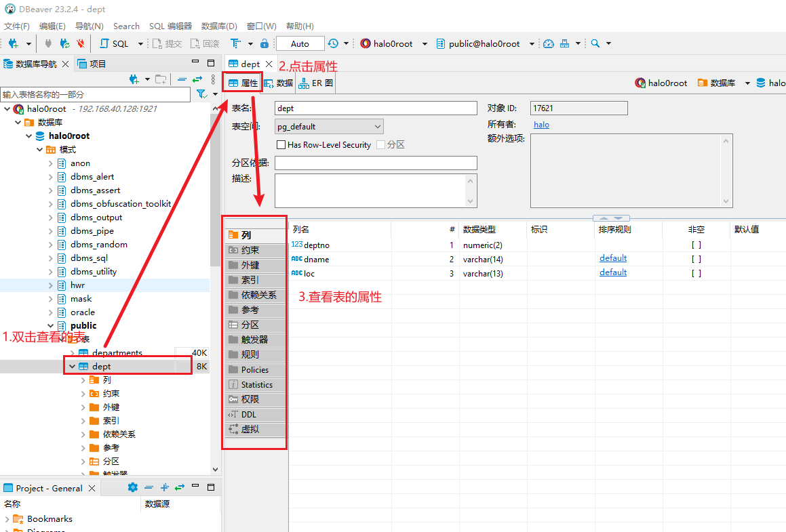The height and width of the screenshot is (532, 786).
Task: Expand the oracle schema node
Action: pos(51,312)
